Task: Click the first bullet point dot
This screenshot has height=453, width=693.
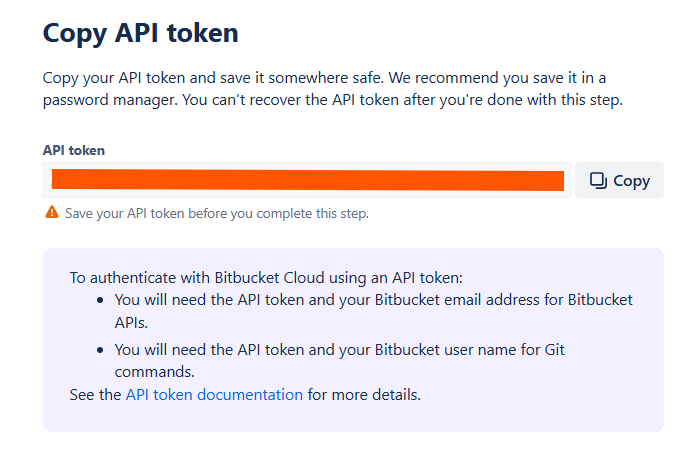Action: [100, 300]
